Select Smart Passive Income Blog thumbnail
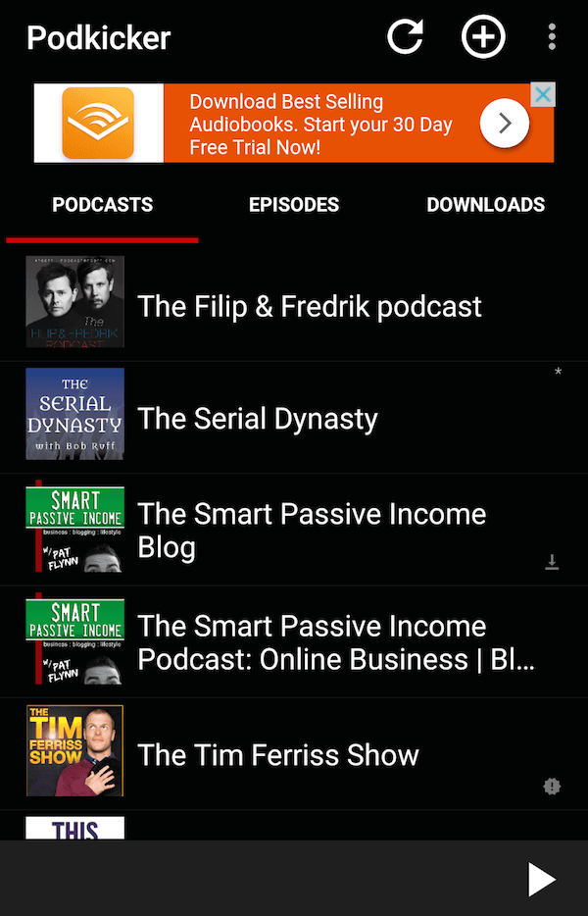Image resolution: width=588 pixels, height=916 pixels. [x=74, y=526]
